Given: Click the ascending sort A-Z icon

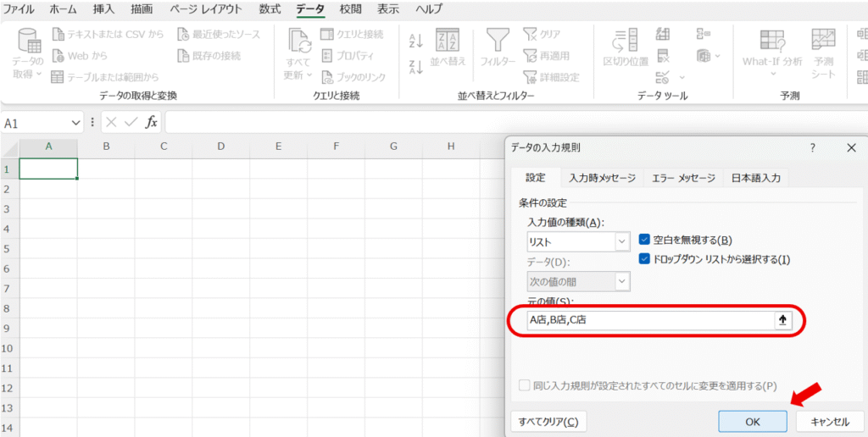Looking at the screenshot, I should pyautogui.click(x=416, y=41).
